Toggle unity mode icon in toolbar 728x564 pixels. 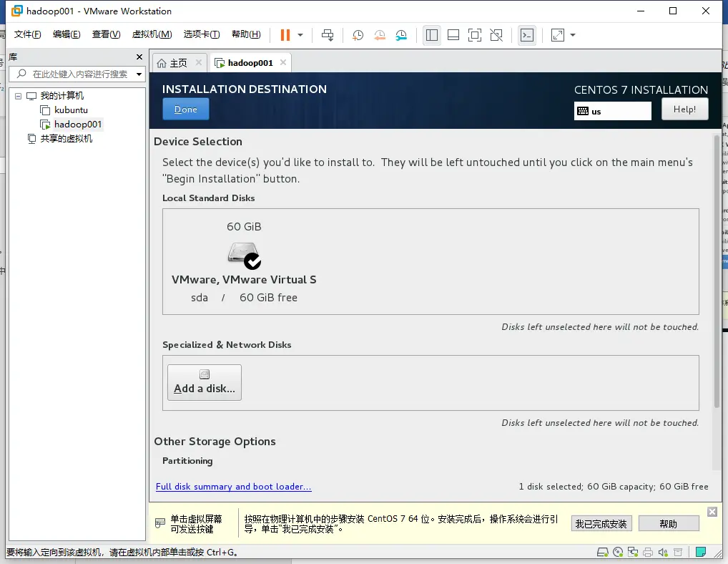(x=496, y=35)
